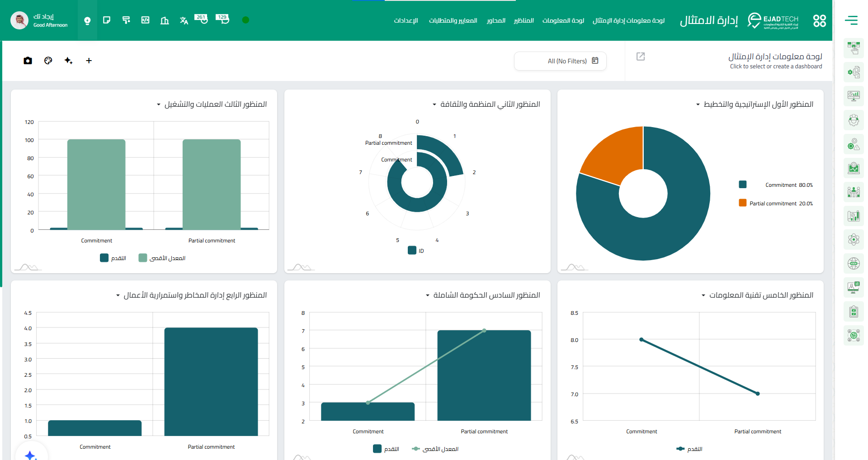Open the sidebar report with pencil icon
The height and width of the screenshot is (460, 868).
(x=854, y=216)
